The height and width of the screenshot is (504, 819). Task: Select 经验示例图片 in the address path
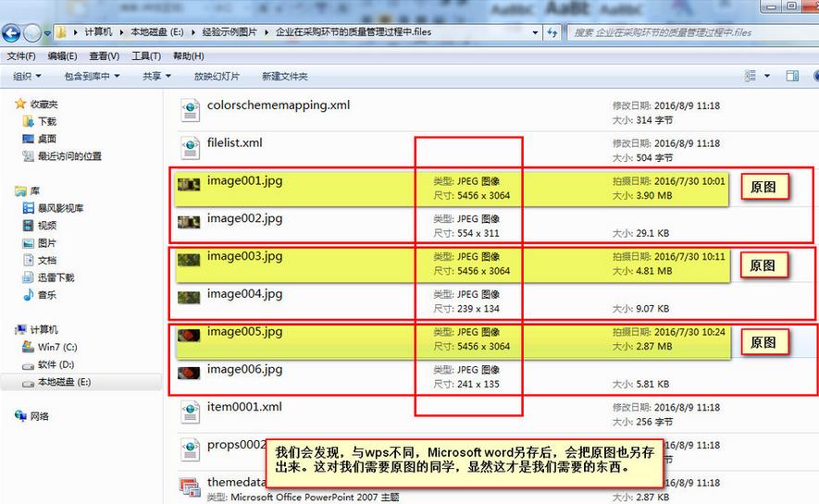(230, 32)
